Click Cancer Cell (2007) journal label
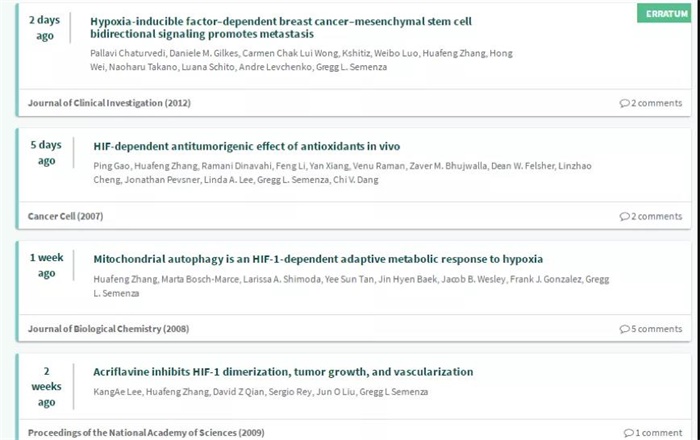 pyautogui.click(x=65, y=216)
